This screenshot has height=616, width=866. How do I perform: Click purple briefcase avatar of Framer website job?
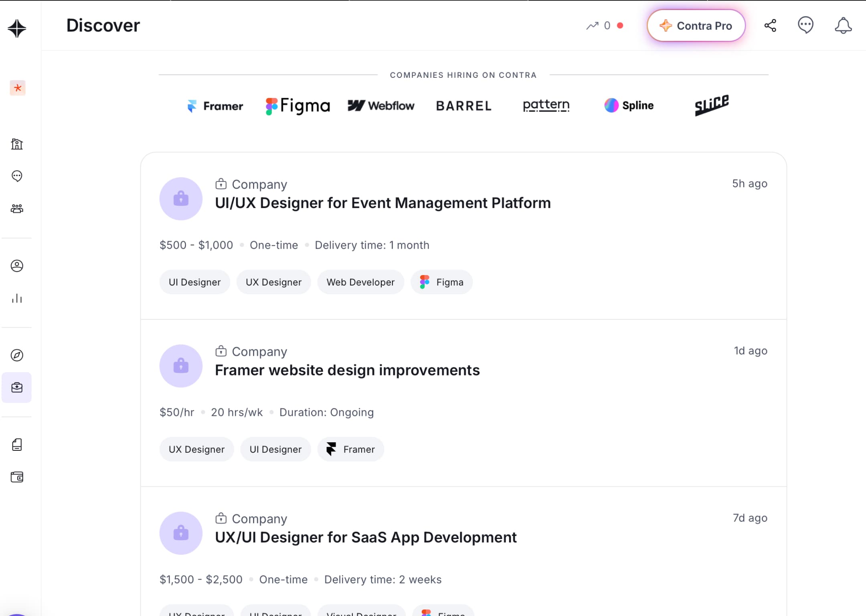coord(181,366)
